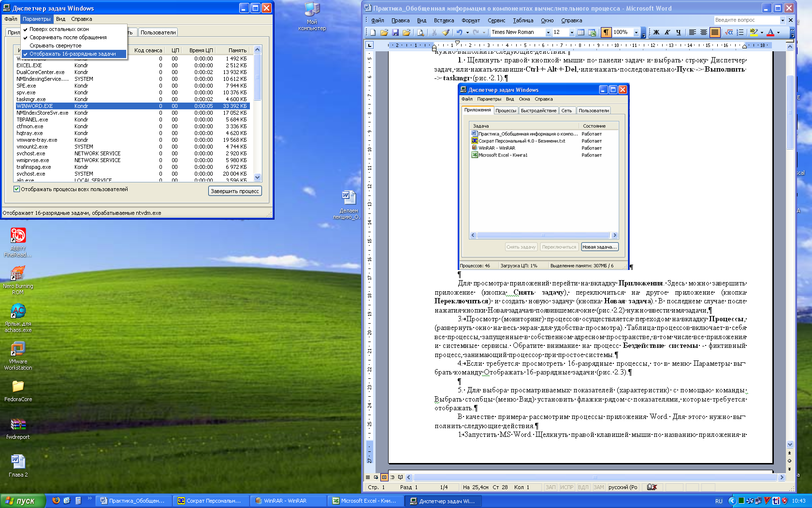Toggle 'Поверх остальных окон' option
Screen dimensions: 812x508
(73, 29)
